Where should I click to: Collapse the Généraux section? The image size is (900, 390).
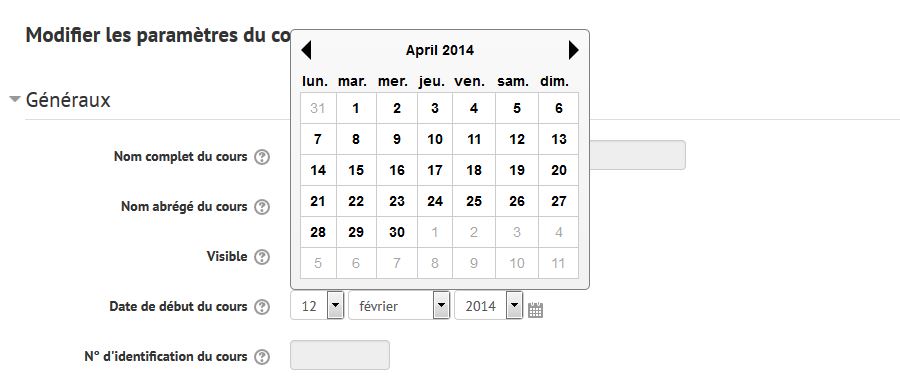tap(60, 100)
